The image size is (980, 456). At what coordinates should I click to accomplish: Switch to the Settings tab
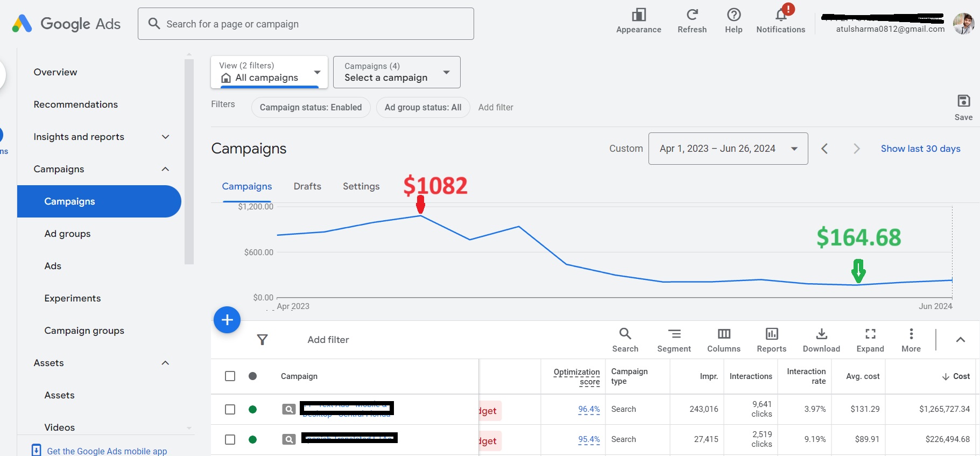coord(361,186)
